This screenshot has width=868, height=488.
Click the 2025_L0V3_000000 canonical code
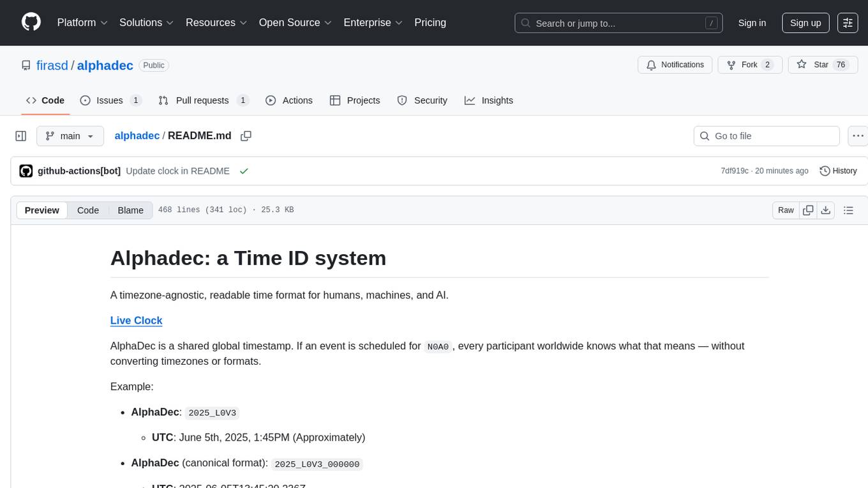(317, 464)
